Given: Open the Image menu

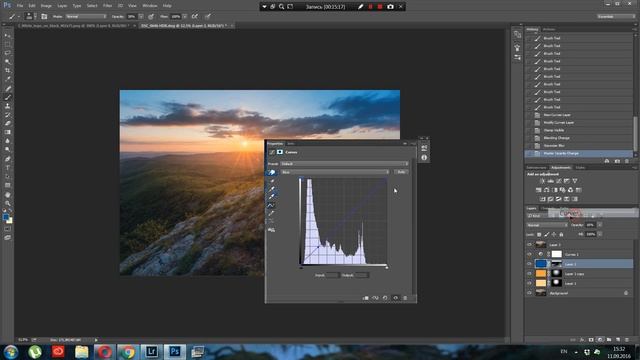Looking at the screenshot, I should (46, 6).
